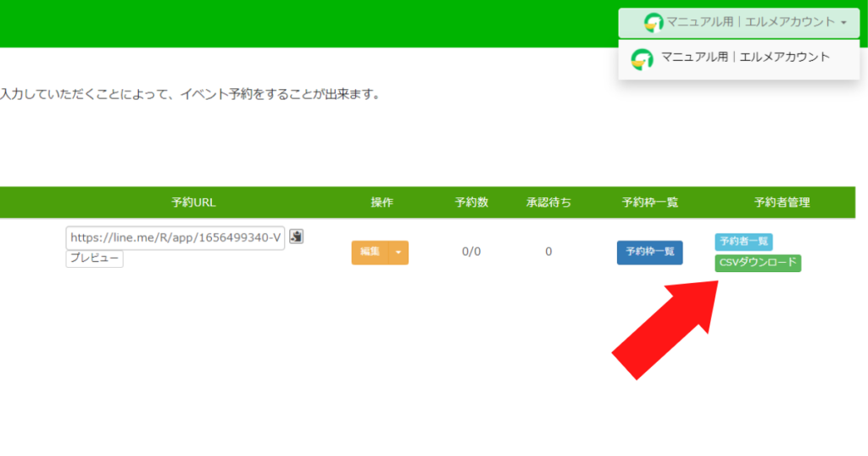
Task: Click the reservation URL input field
Action: coord(175,237)
